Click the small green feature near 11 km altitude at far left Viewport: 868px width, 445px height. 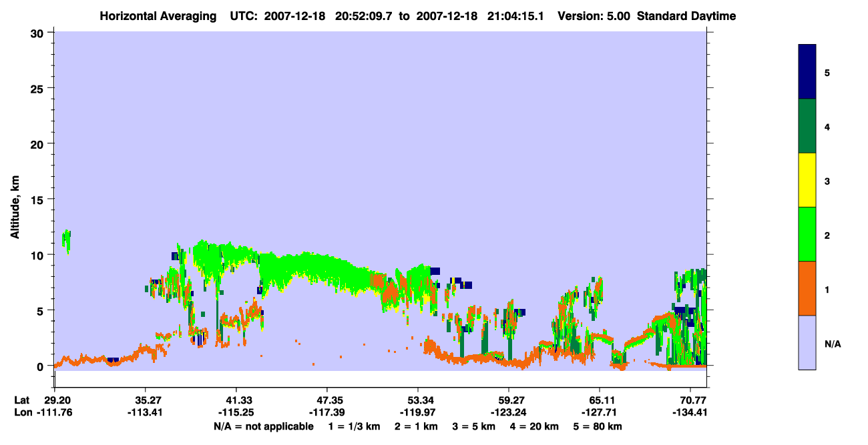66,240
